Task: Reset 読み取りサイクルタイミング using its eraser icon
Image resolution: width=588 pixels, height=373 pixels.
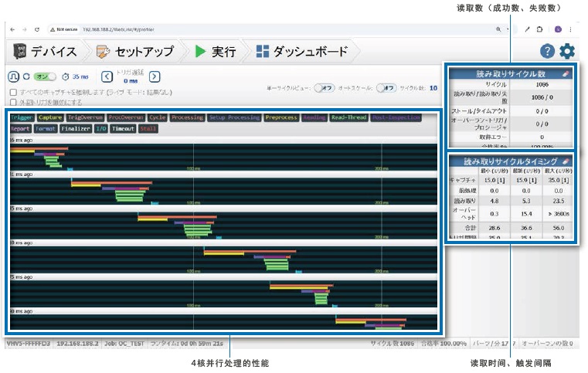Action: click(x=566, y=161)
